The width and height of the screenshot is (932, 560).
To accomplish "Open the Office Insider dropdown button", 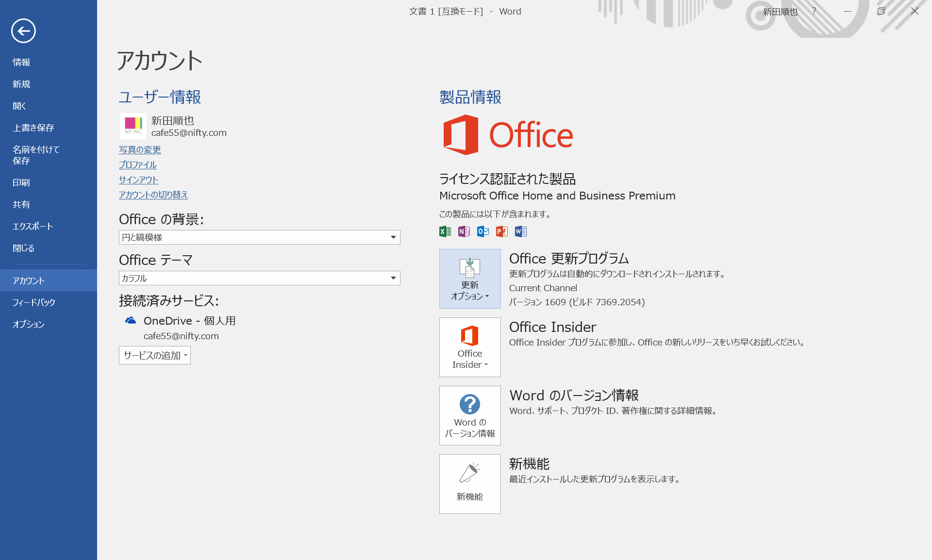I will [469, 347].
